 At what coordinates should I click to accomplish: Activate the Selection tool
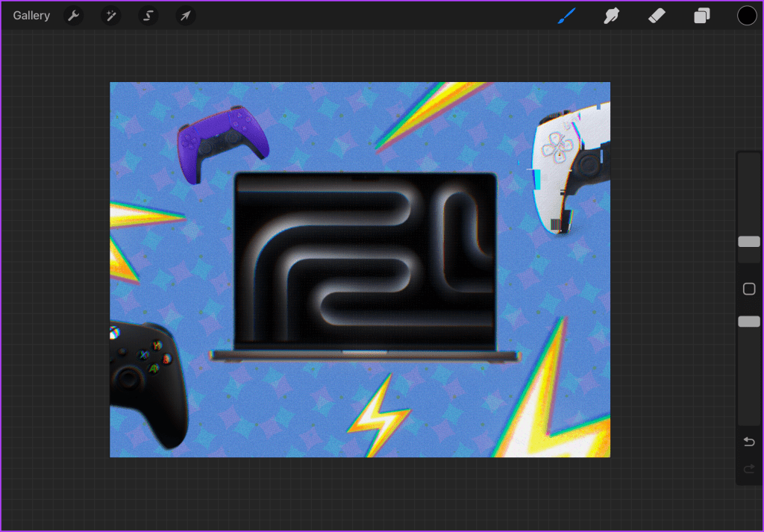pos(148,16)
